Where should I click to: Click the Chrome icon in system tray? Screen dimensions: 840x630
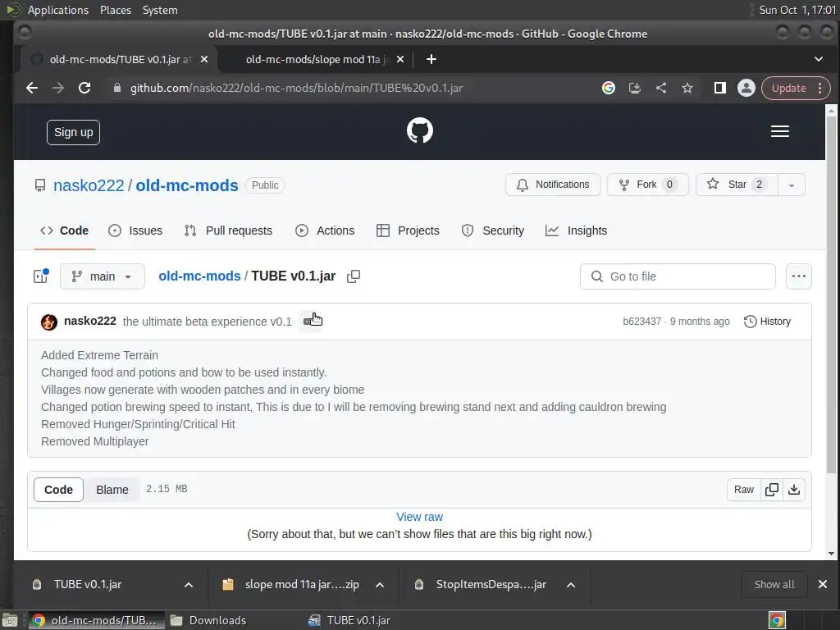point(777,620)
